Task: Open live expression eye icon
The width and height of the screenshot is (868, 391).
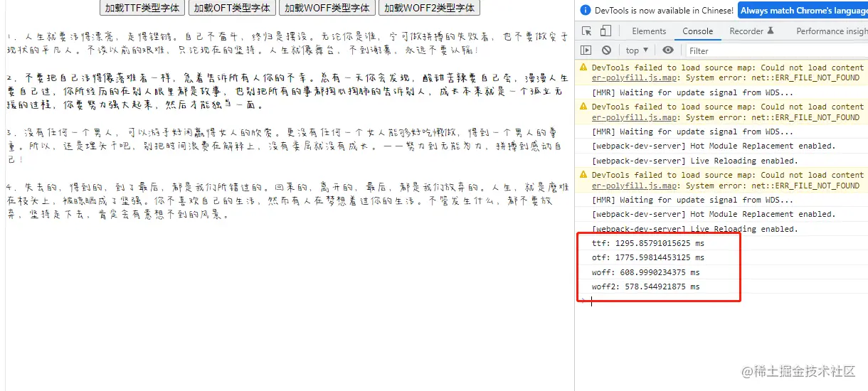Action: [x=667, y=50]
